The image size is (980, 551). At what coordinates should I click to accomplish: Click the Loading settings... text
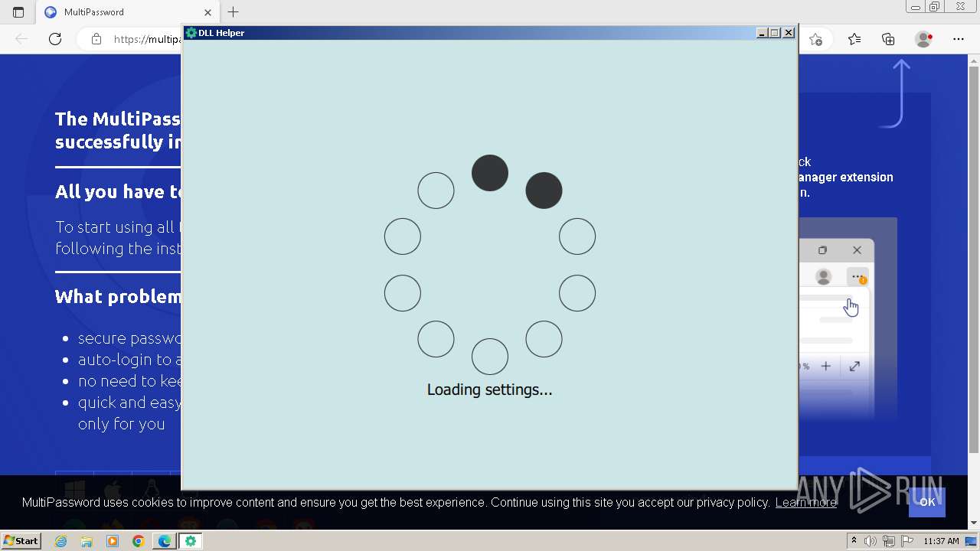[x=489, y=390]
